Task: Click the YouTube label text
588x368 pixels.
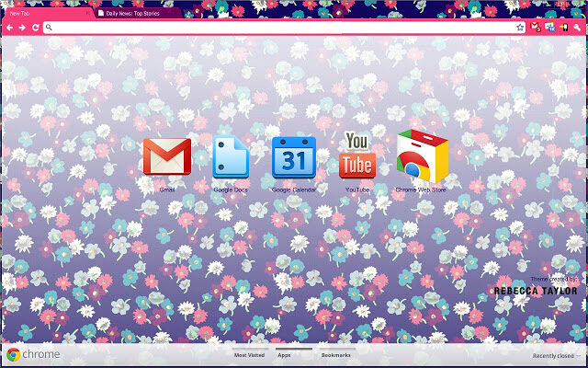Action: (357, 190)
